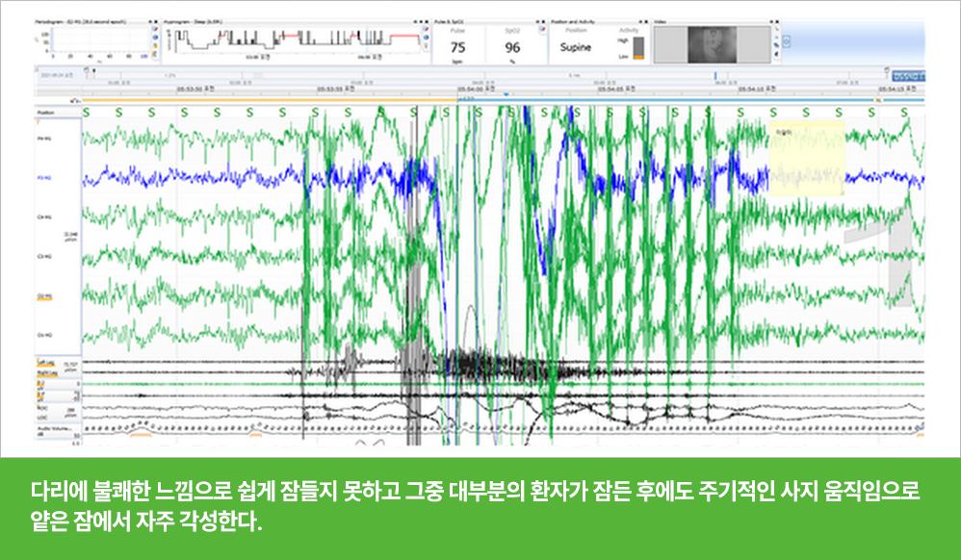The image size is (961, 560).
Task: Open the video thumbnail of the patient
Action: (x=713, y=44)
